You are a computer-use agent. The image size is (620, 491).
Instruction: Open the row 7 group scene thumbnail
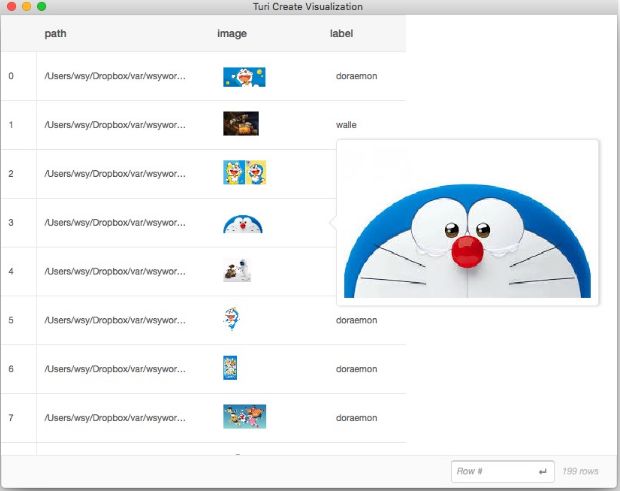pos(244,416)
